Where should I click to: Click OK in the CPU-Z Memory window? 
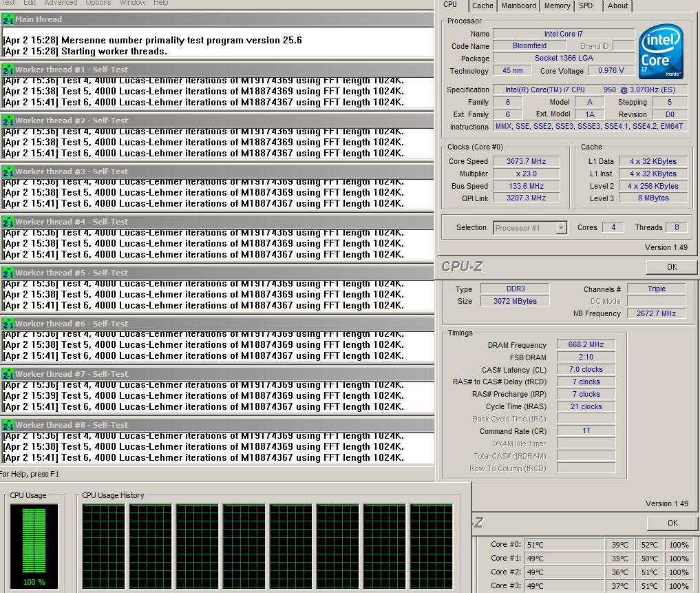[672, 523]
